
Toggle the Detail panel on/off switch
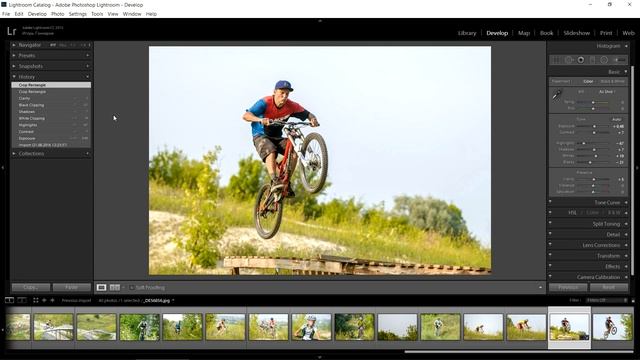point(550,234)
